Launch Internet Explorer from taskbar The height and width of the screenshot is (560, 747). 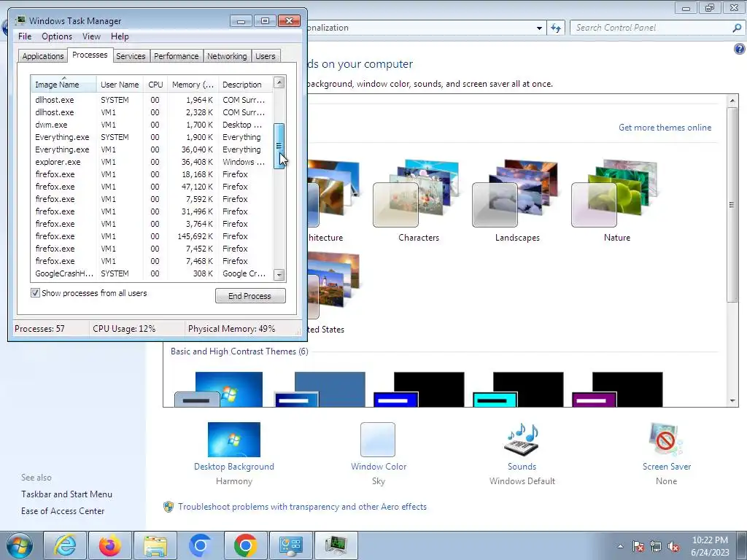[x=65, y=545]
